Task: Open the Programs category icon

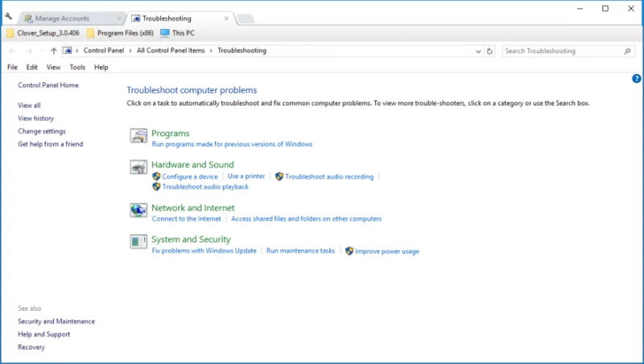Action: point(138,135)
